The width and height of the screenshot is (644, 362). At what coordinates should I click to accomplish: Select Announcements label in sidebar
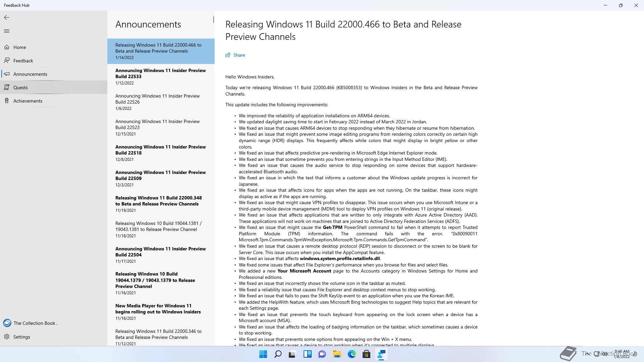point(30,74)
